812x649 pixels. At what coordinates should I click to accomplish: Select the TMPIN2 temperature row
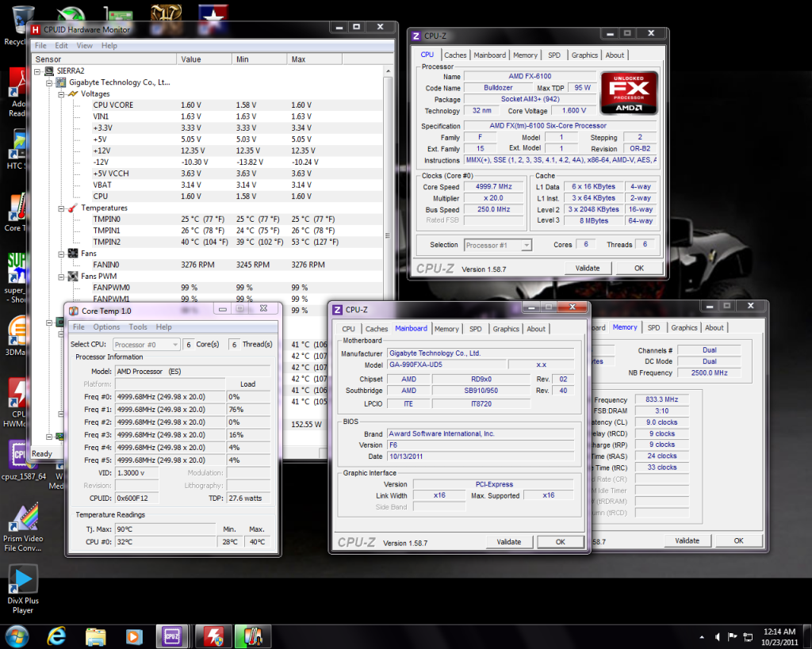(x=207, y=242)
